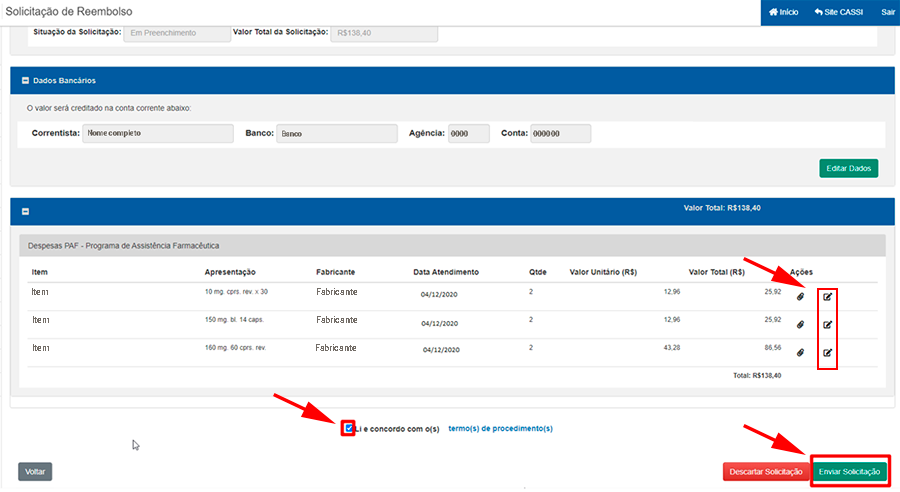This screenshot has height=492, width=900.
Task: Click the Banco field
Action: [x=337, y=133]
